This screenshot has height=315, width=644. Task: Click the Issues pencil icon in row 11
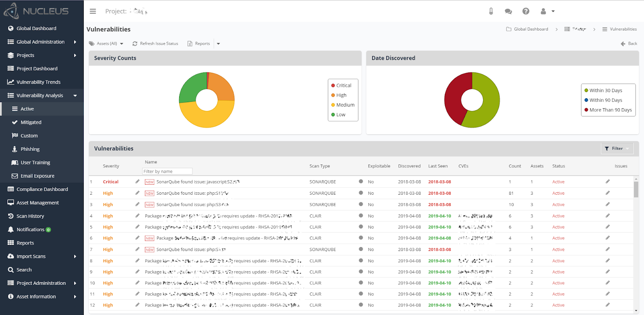click(608, 294)
